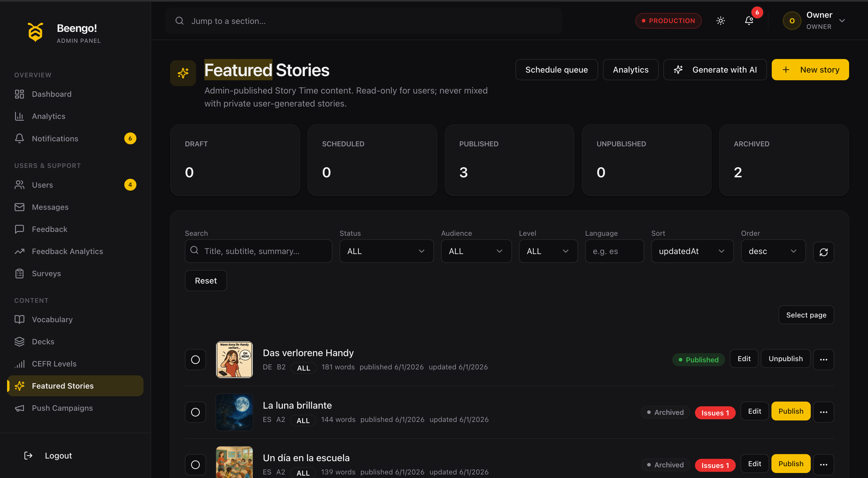Open the Order desc dropdown
Screen dimensions: 868x478
pos(773,251)
